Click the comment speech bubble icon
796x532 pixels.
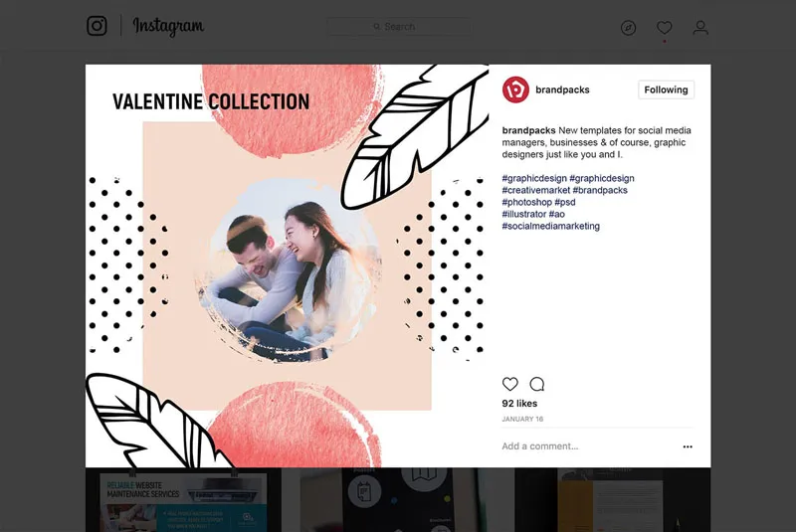(537, 384)
